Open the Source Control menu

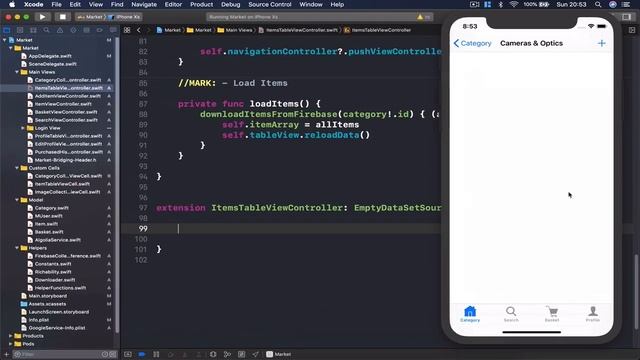[270, 4]
